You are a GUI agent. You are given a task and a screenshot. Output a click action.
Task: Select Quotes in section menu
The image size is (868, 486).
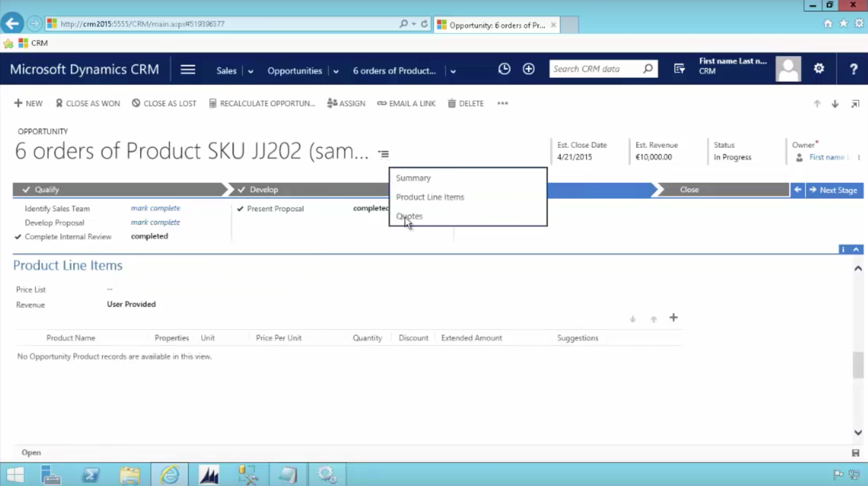409,216
